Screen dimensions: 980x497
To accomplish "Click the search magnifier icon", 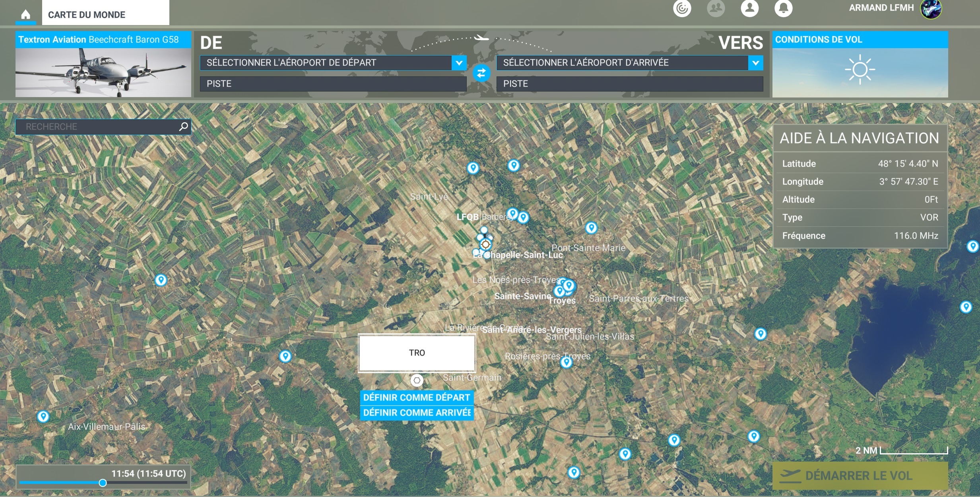I will tap(183, 127).
